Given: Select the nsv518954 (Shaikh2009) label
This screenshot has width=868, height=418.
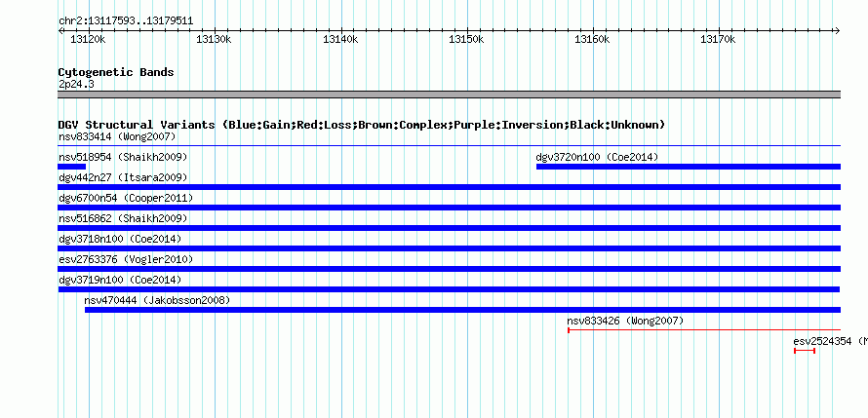Looking at the screenshot, I should [x=123, y=157].
